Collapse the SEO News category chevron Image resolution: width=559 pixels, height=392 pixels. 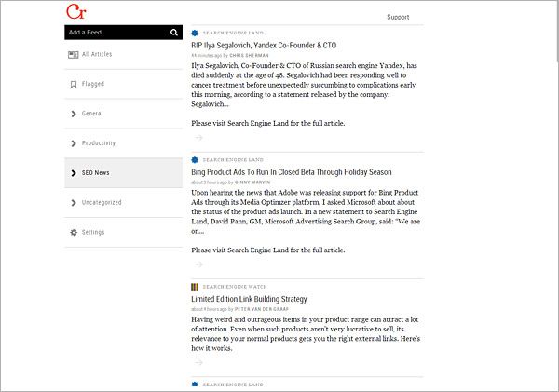74,173
